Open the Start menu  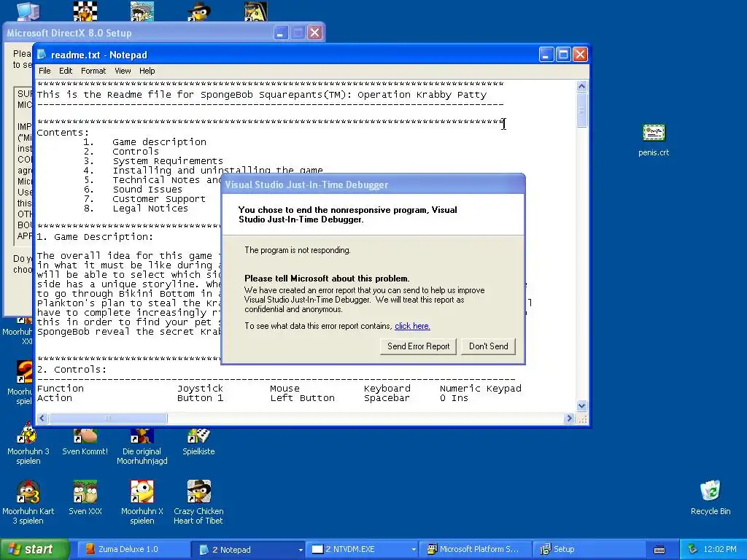pos(34,549)
